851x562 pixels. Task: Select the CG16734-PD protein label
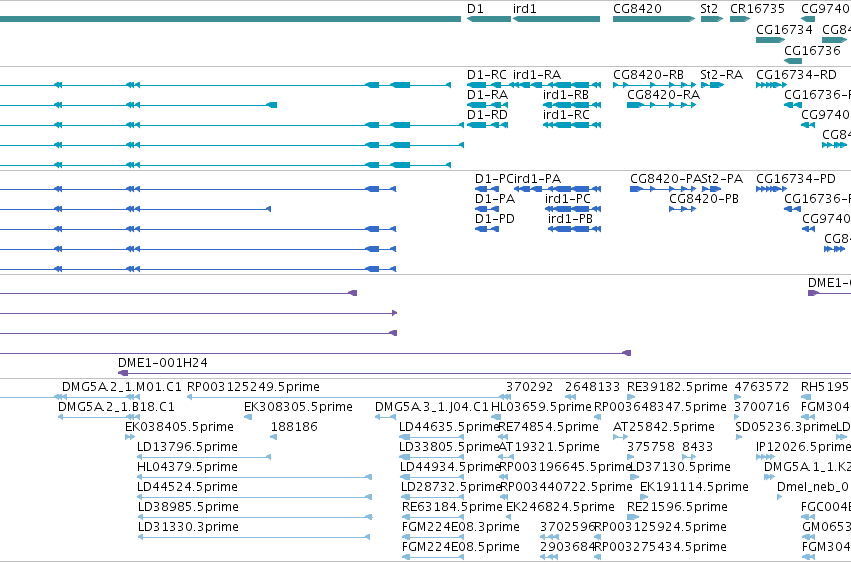coord(796,179)
